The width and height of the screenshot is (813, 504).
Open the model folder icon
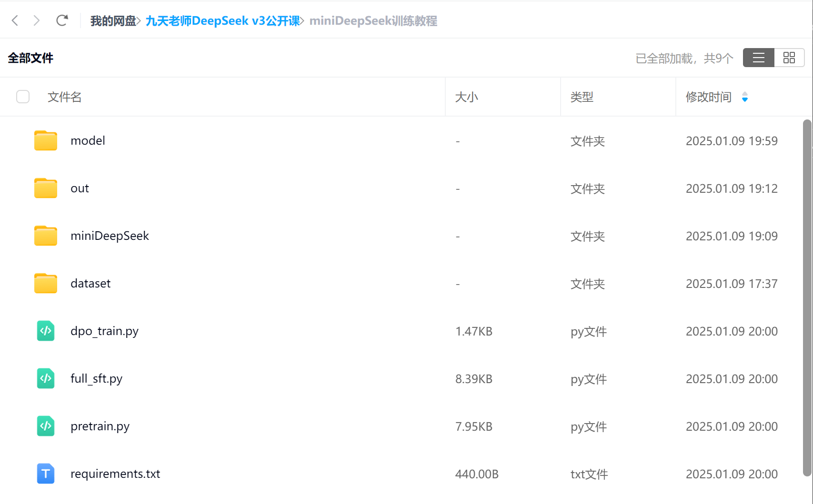[x=46, y=140]
